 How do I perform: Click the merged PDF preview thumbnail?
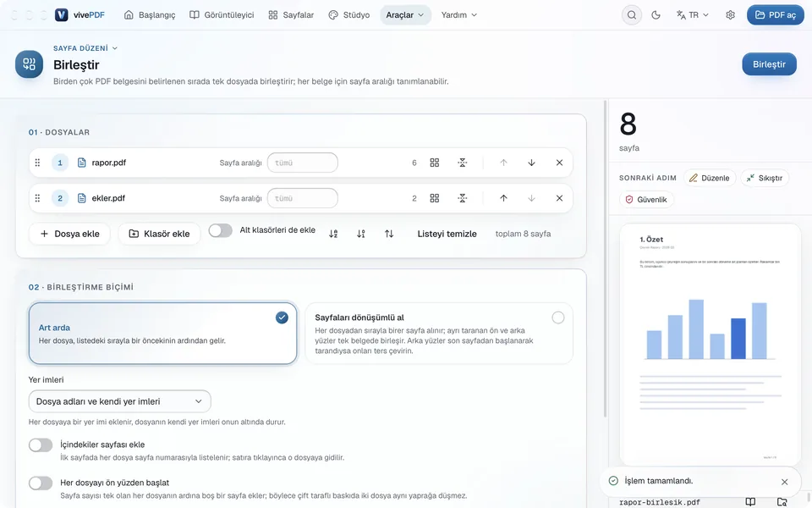(710, 345)
